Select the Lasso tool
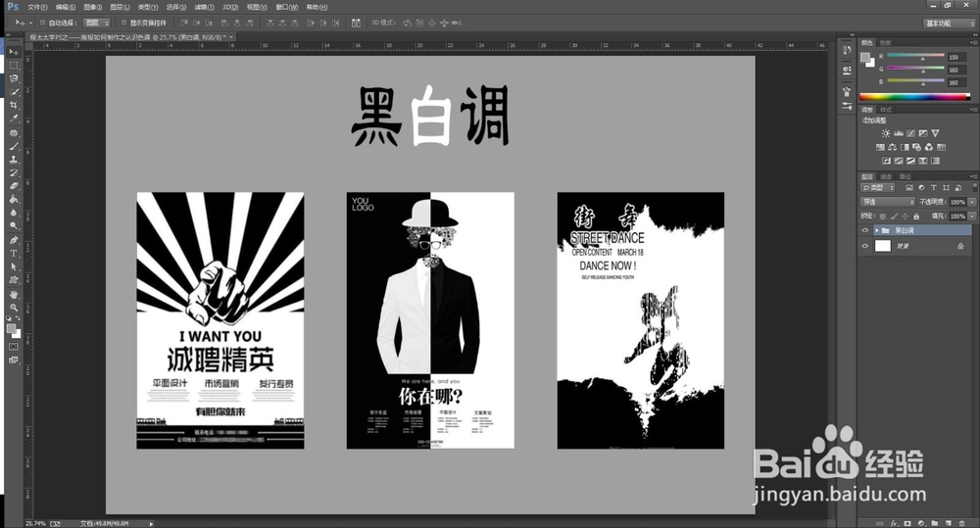Image resolution: width=980 pixels, height=528 pixels. [14, 78]
